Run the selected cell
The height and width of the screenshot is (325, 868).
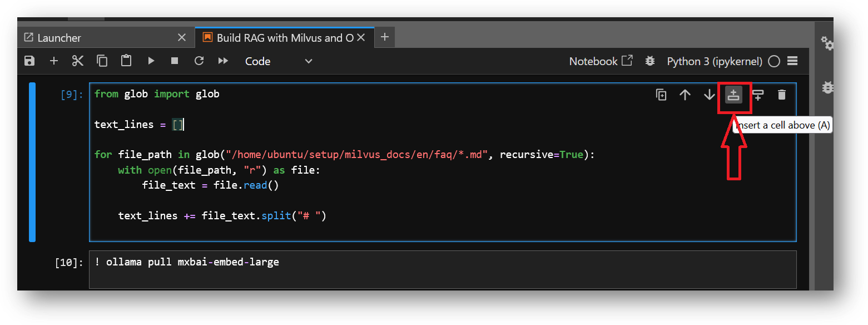[151, 61]
